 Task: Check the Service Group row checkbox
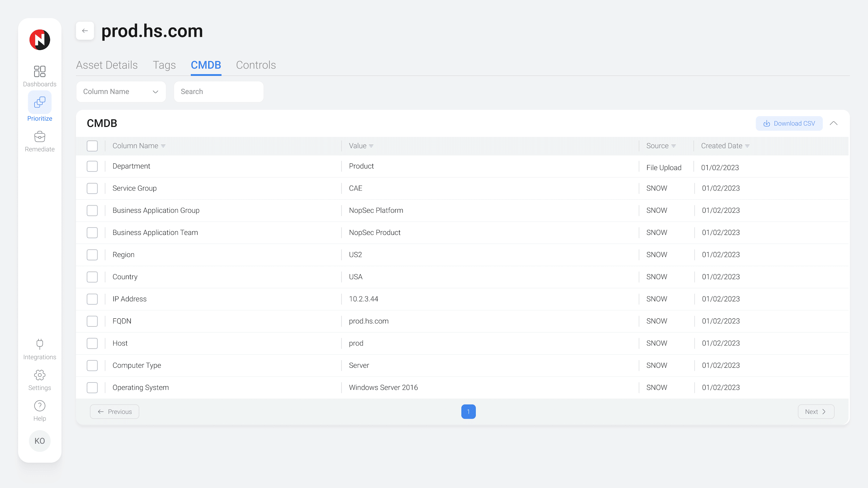[x=92, y=188]
